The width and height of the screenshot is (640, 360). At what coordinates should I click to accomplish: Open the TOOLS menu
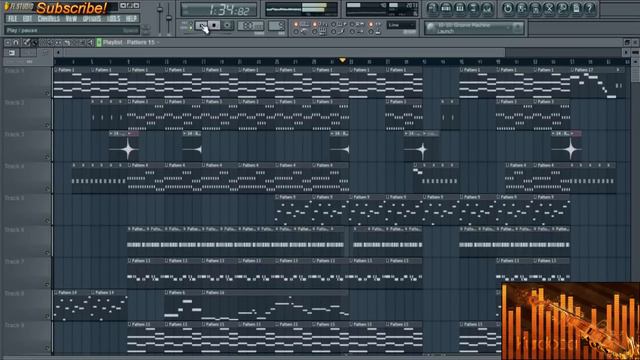click(113, 19)
